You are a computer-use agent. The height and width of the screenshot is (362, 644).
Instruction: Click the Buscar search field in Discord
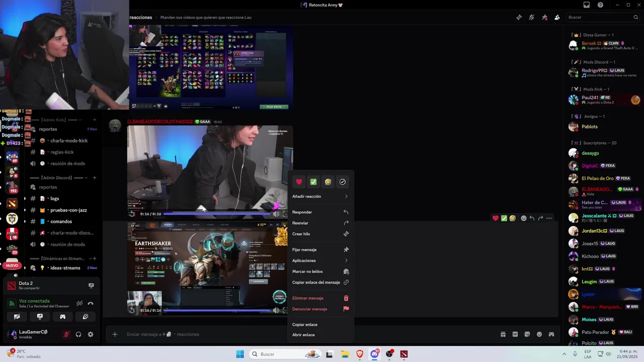click(x=603, y=17)
